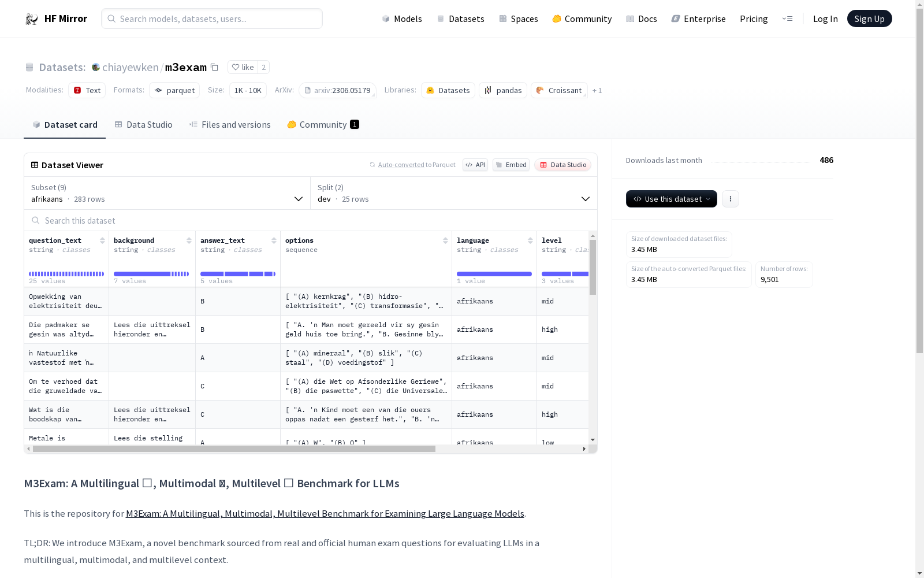The image size is (924, 578).
Task: Sort the question_text column
Action: (x=102, y=240)
